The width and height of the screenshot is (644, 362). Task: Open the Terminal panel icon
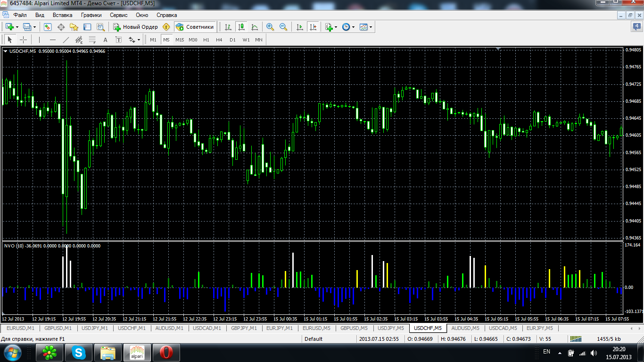coord(87,27)
